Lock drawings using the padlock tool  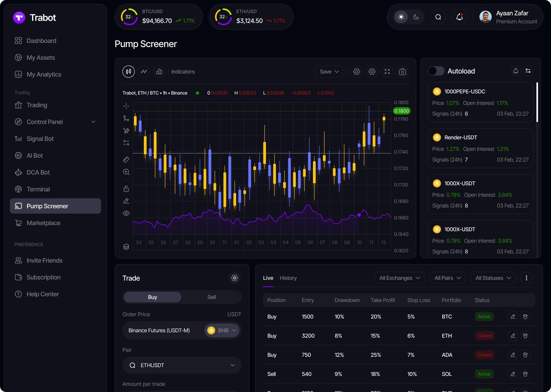pos(126,188)
